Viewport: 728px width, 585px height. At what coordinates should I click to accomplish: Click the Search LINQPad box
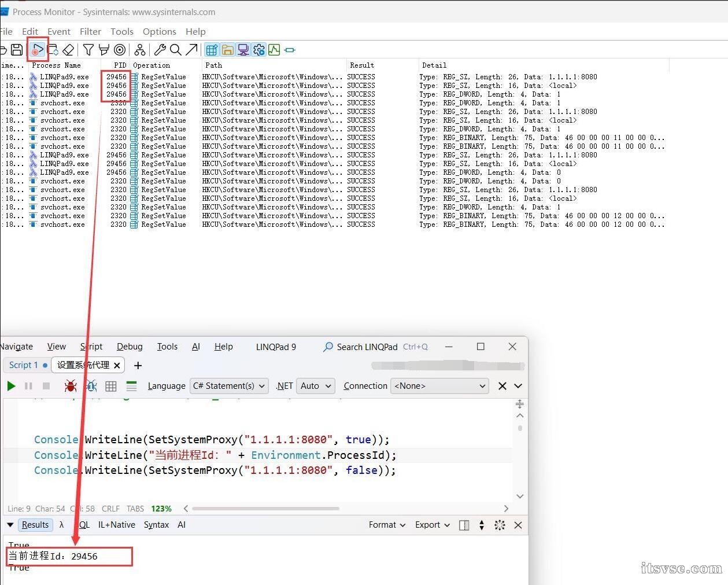click(375, 347)
